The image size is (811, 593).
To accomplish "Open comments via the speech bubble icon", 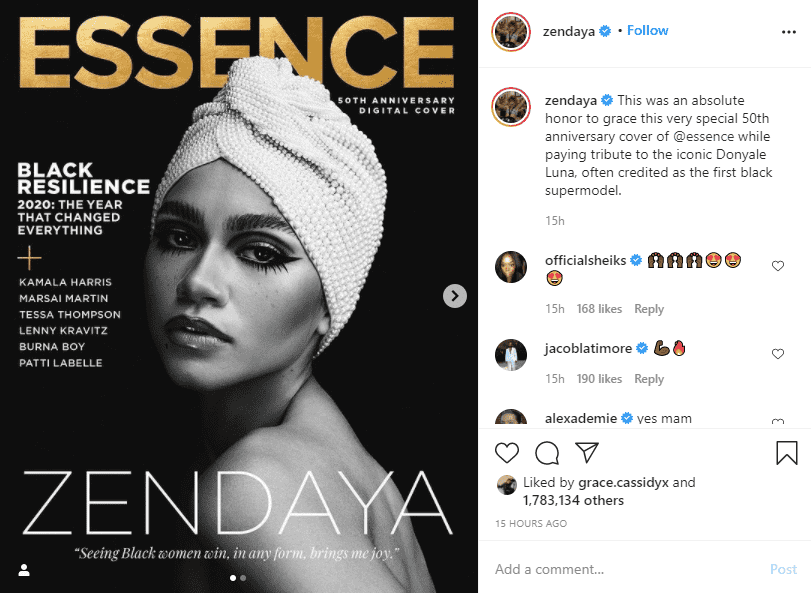I will (x=547, y=453).
